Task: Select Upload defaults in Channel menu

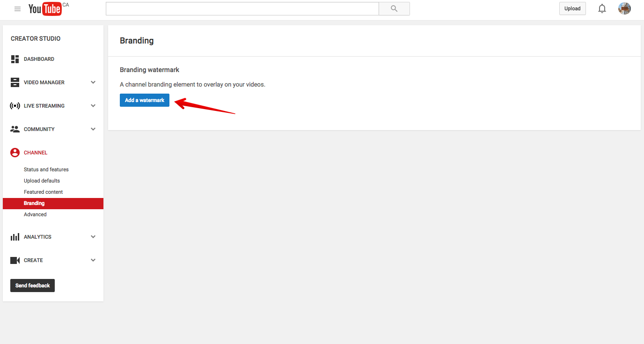Action: pyautogui.click(x=42, y=181)
